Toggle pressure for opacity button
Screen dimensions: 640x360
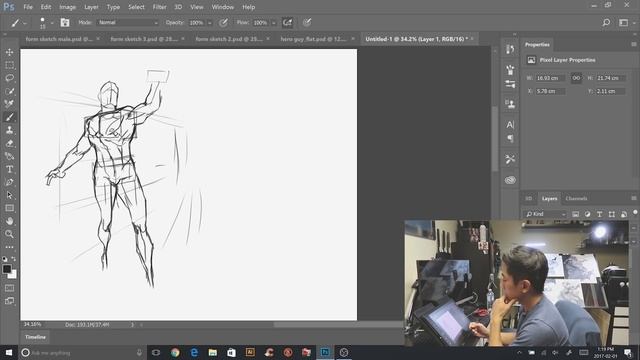(223, 23)
